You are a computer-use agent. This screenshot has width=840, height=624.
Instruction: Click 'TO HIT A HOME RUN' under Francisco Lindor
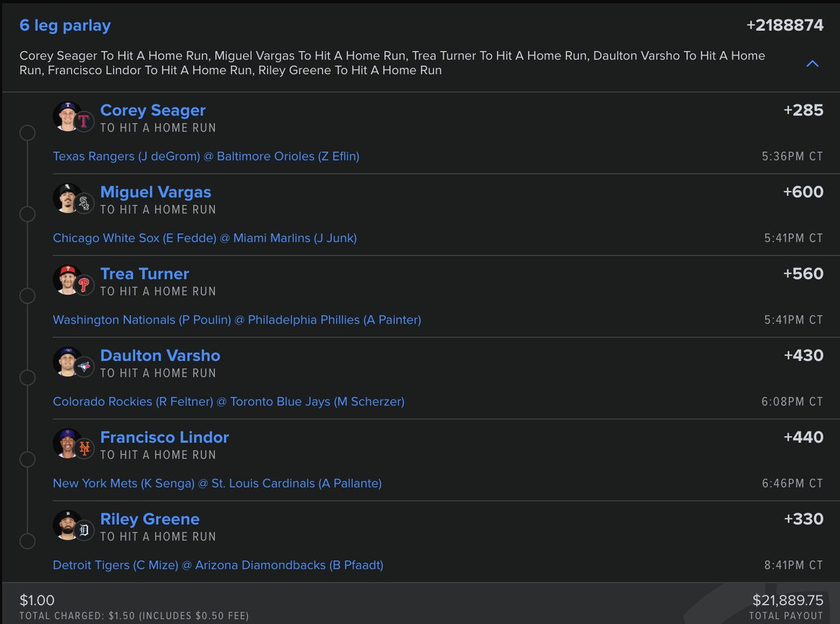pos(158,455)
